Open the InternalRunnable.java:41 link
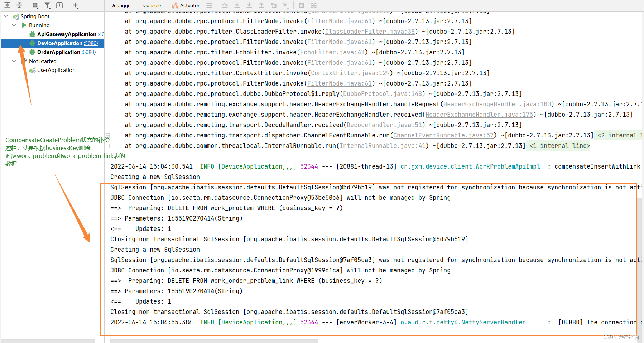The width and height of the screenshot is (644, 343). 383,146
